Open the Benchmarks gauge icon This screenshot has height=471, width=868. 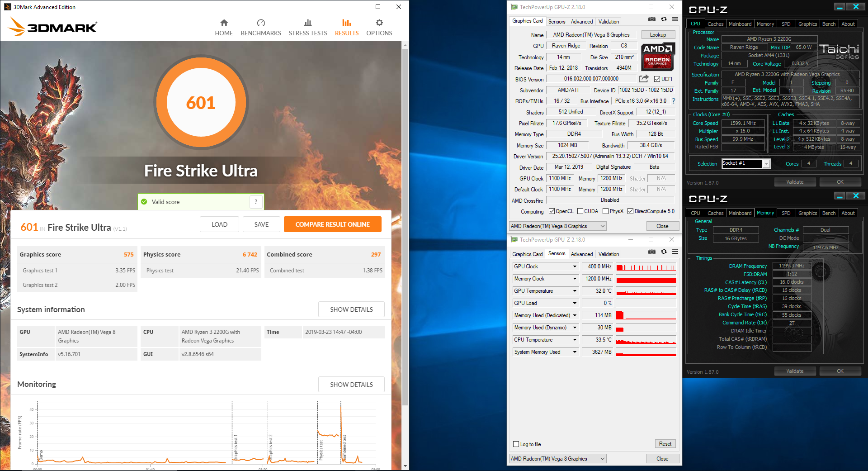pos(261,23)
